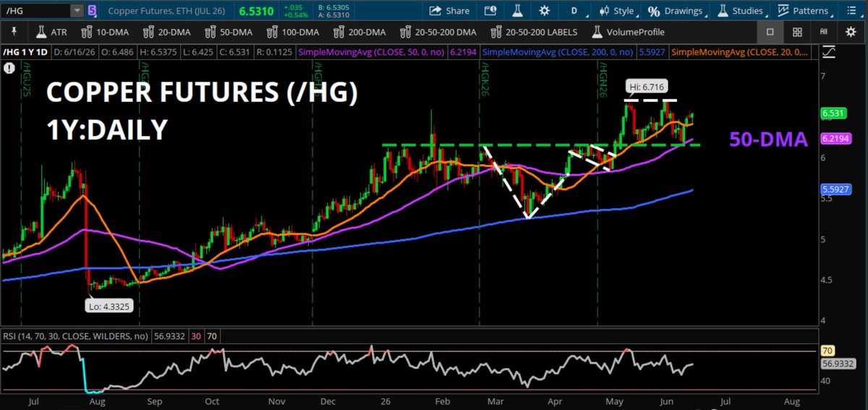Image resolution: width=868 pixels, height=410 pixels.
Task: Apply the VolumeProfile study
Action: point(628,32)
